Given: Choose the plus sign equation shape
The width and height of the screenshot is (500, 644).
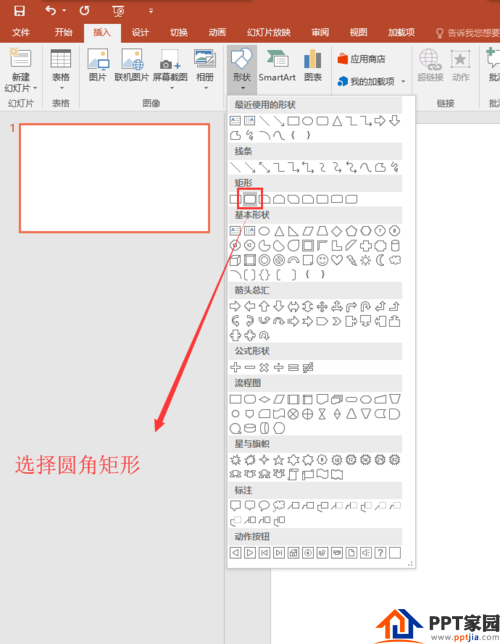Looking at the screenshot, I should tap(235, 367).
